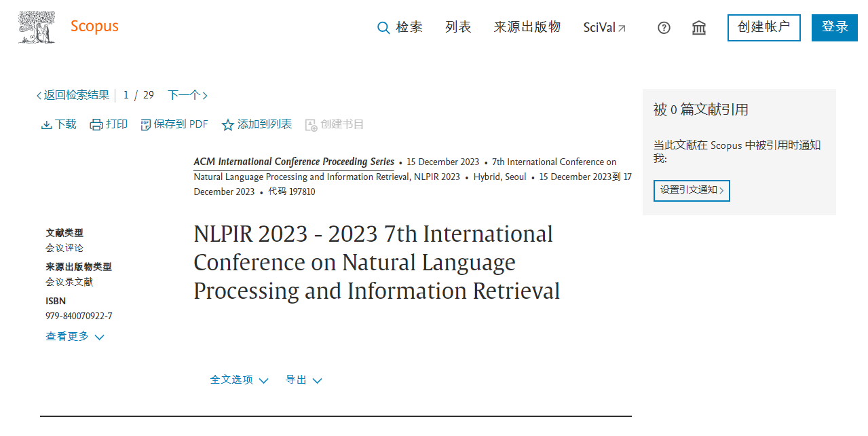Open the 来源出版物 sources menu
This screenshot has height=436, width=868.
click(x=527, y=27)
